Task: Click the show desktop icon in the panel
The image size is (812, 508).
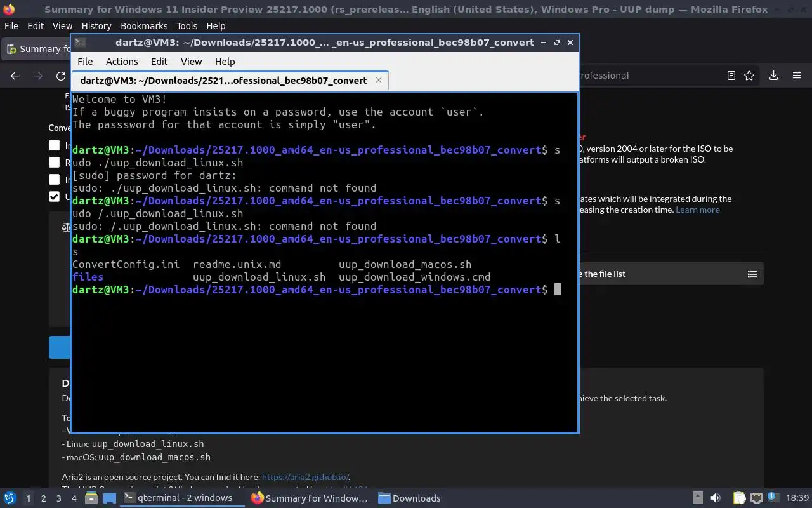Action: (x=109, y=498)
